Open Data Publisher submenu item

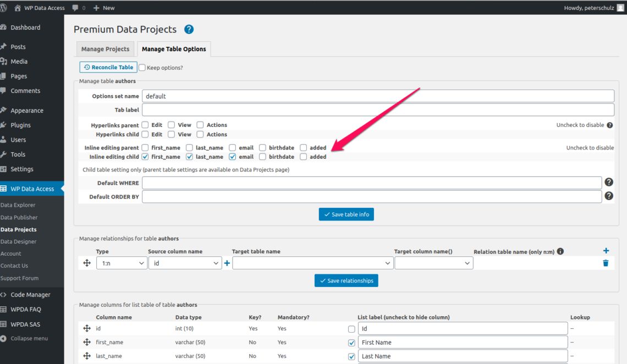pyautogui.click(x=19, y=217)
